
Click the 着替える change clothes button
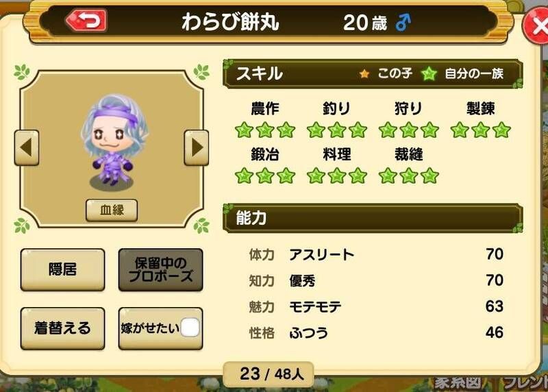62,328
